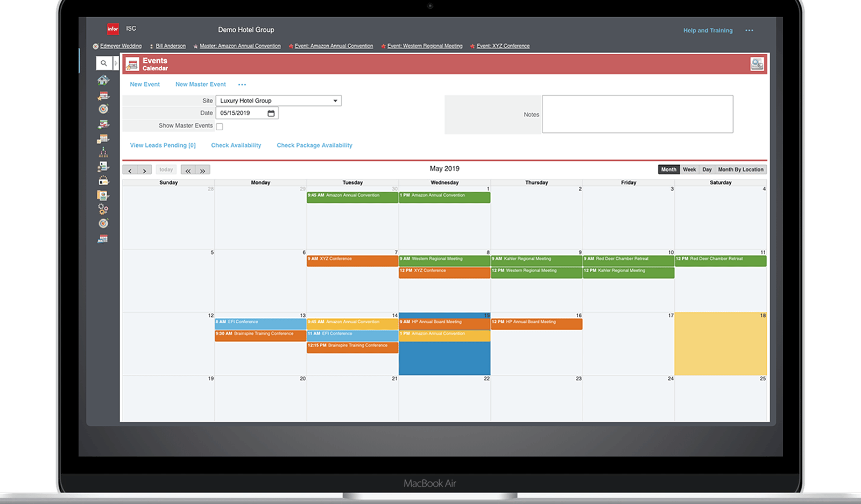Open Master: Amazon Annual Convention breadcrumb

click(240, 46)
